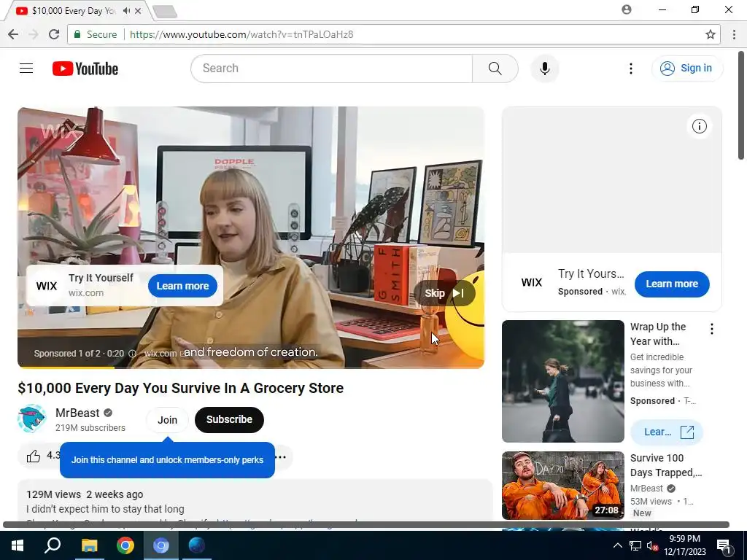Like the video with thumbs up
This screenshot has height=560, width=747.
[34, 456]
